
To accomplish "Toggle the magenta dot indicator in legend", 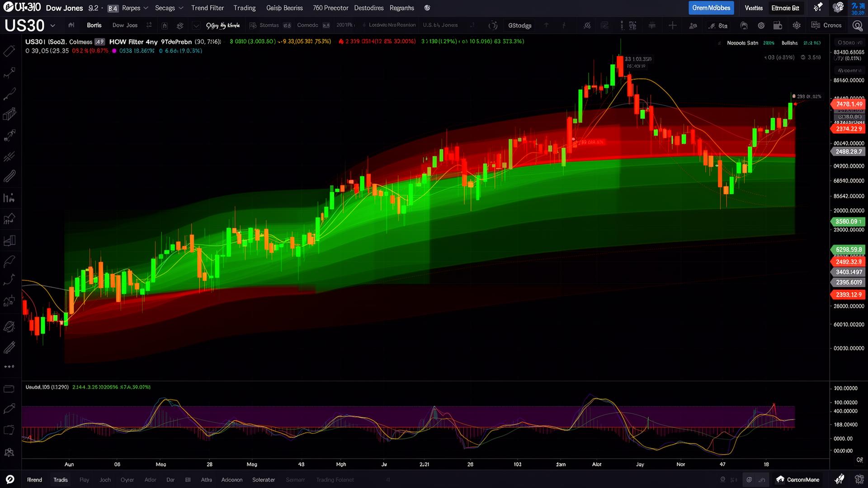I will pos(114,51).
